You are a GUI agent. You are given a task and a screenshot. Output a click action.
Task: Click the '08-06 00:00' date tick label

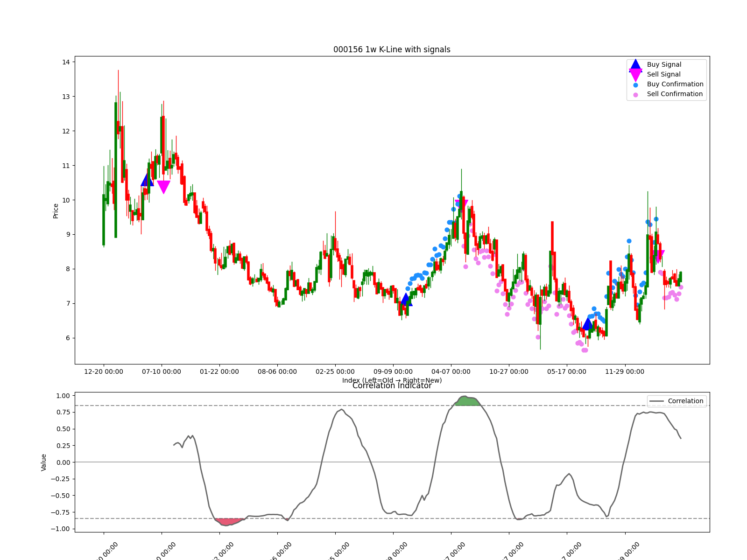(x=277, y=372)
